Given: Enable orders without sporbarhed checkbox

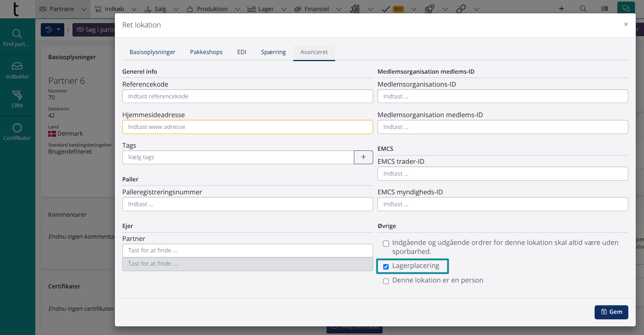Looking at the screenshot, I should click(x=386, y=244).
